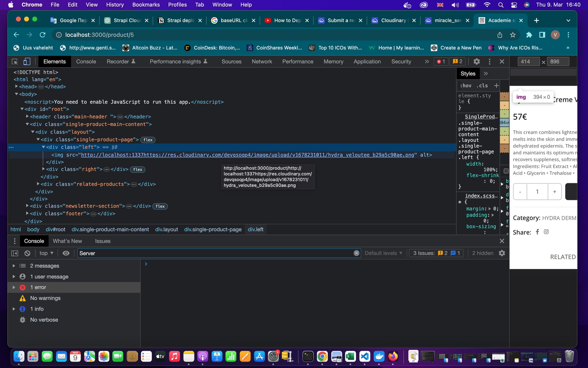Bookmark this page with star icon
Image resolution: width=588 pixels, height=368 pixels.
pyautogui.click(x=513, y=35)
